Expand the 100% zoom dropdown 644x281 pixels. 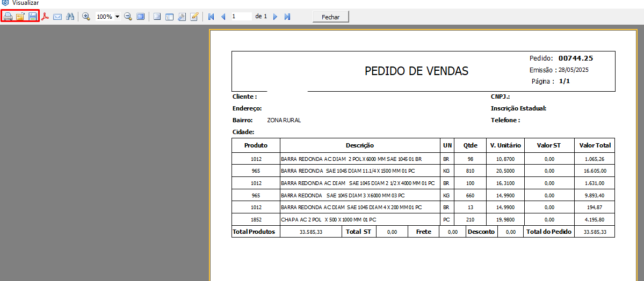point(117,17)
